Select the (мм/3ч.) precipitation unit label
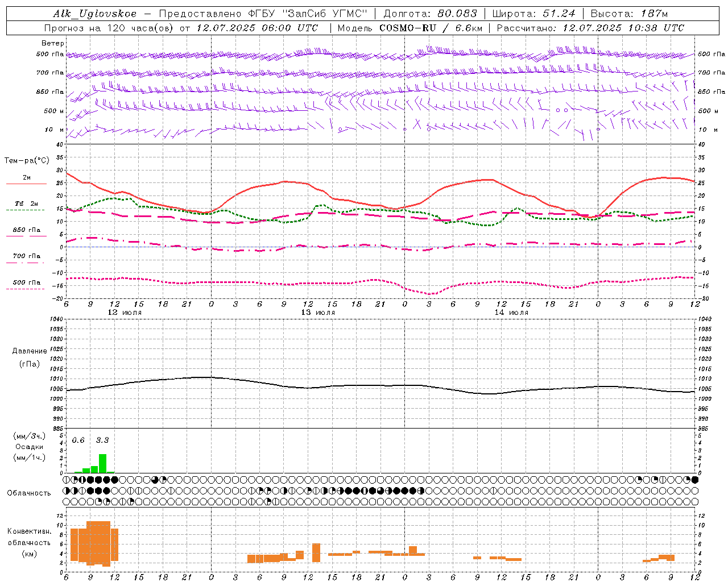 click(30, 436)
